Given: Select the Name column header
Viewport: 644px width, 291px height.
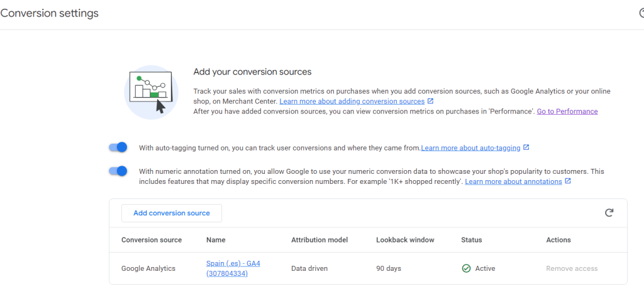Looking at the screenshot, I should [216, 240].
